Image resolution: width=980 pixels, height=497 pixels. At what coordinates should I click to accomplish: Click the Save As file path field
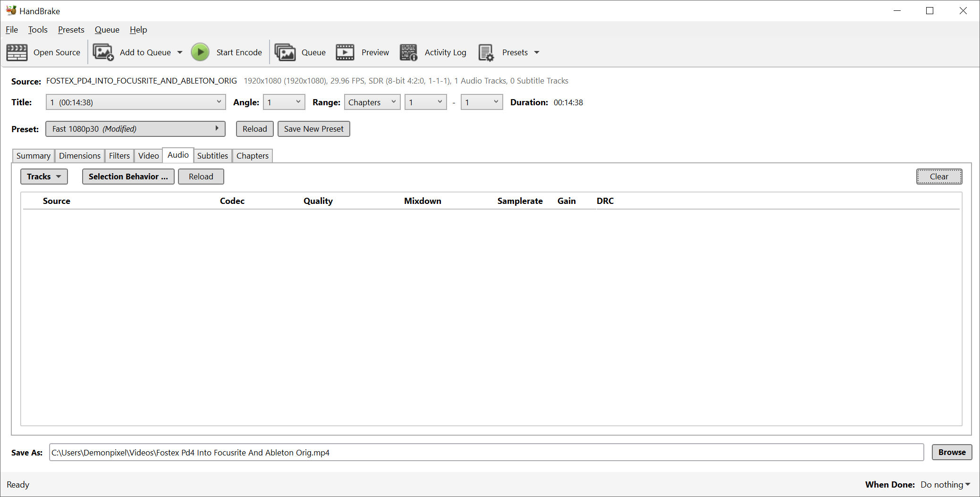(x=486, y=452)
